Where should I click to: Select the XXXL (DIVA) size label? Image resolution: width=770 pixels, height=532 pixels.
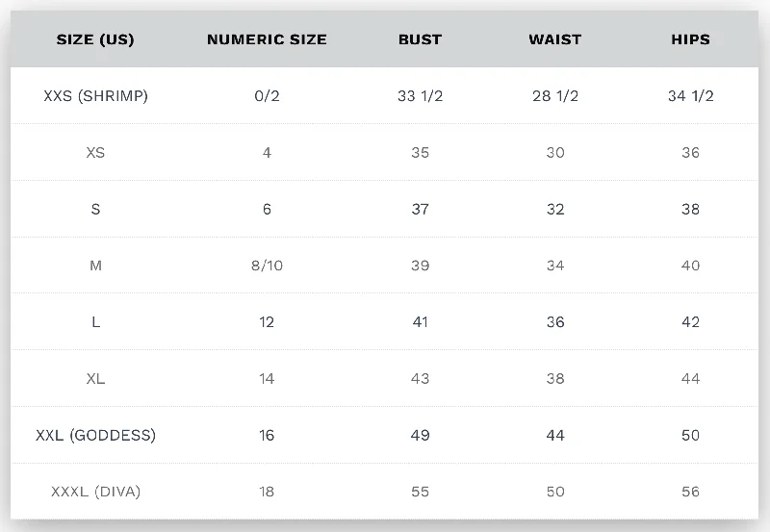coord(95,492)
